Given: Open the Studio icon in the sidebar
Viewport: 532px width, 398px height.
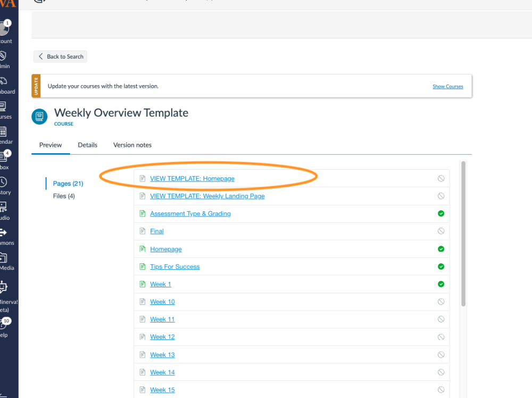Looking at the screenshot, I should (3, 207).
